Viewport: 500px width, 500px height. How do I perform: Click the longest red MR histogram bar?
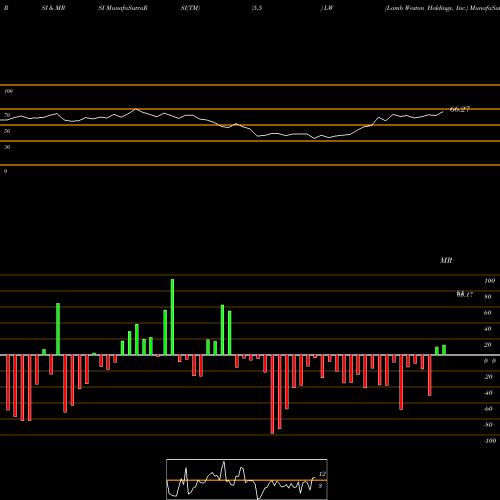point(272,394)
